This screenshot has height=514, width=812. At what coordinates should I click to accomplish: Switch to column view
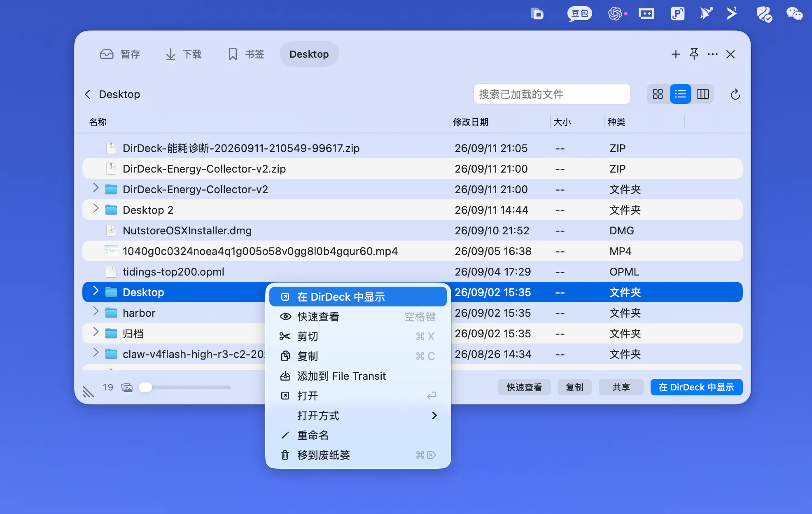(x=703, y=94)
